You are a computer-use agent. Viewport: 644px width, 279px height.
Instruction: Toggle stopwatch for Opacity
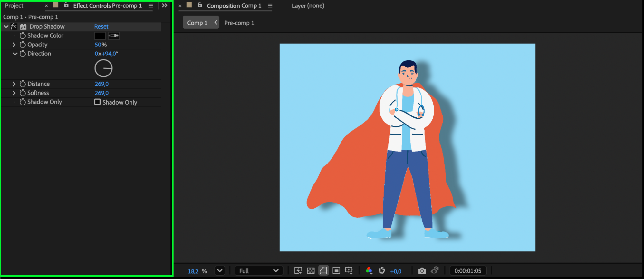23,45
